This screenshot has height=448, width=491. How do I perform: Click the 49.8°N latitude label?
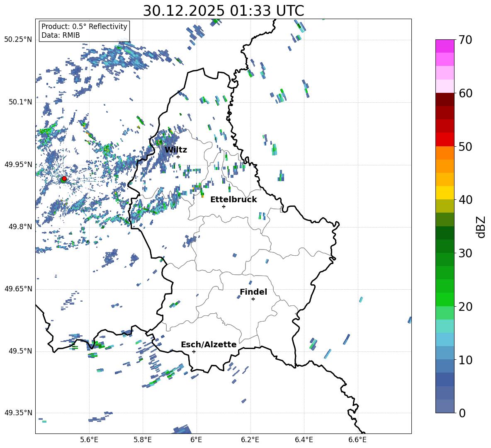[x=20, y=227]
